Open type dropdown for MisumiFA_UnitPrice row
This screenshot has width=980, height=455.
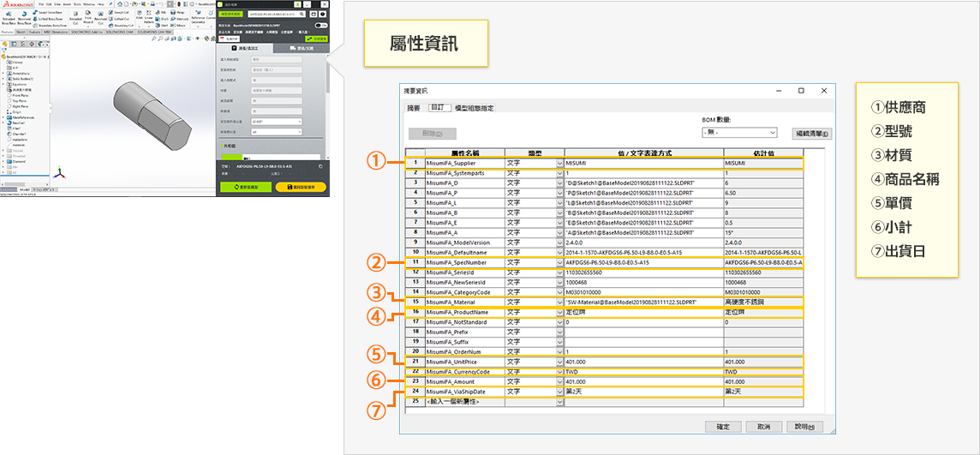[559, 362]
